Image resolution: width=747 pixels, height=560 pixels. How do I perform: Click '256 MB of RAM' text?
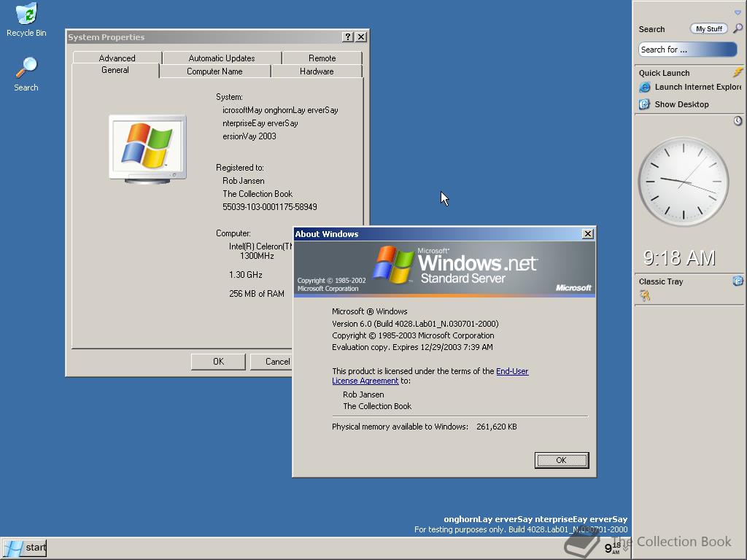tap(256, 294)
